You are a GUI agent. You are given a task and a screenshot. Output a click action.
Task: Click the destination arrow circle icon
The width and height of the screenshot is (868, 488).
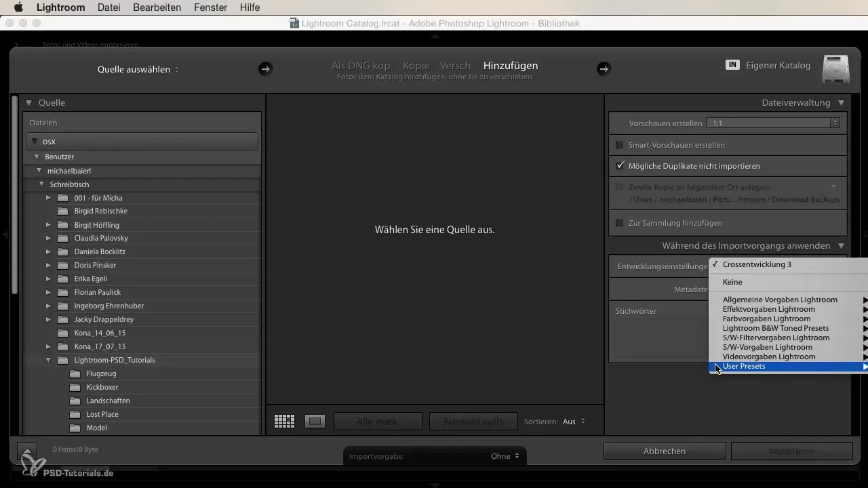(604, 68)
